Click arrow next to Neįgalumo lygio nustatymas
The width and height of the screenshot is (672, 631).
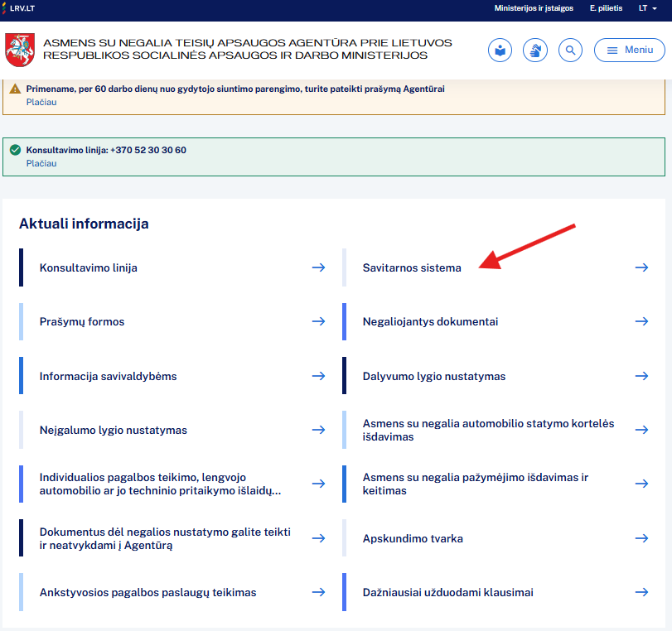point(318,430)
